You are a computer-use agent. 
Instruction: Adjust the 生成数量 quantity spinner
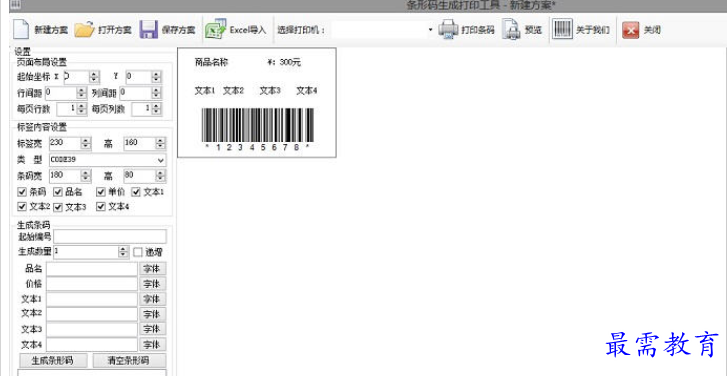pos(123,252)
